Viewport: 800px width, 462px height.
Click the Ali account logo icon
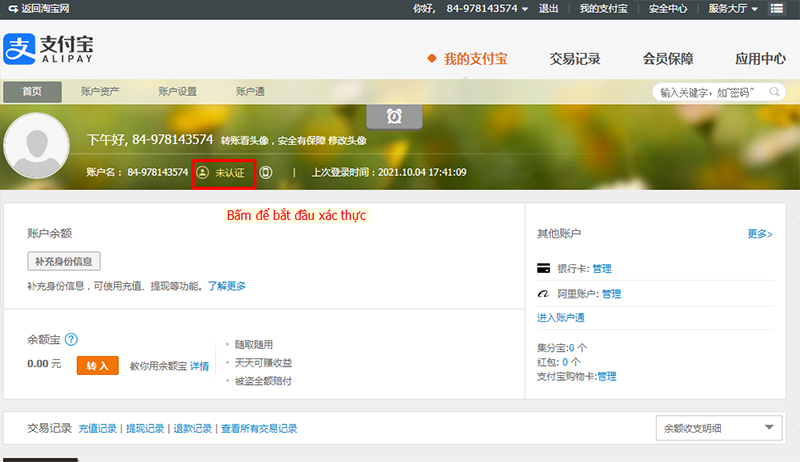(543, 294)
